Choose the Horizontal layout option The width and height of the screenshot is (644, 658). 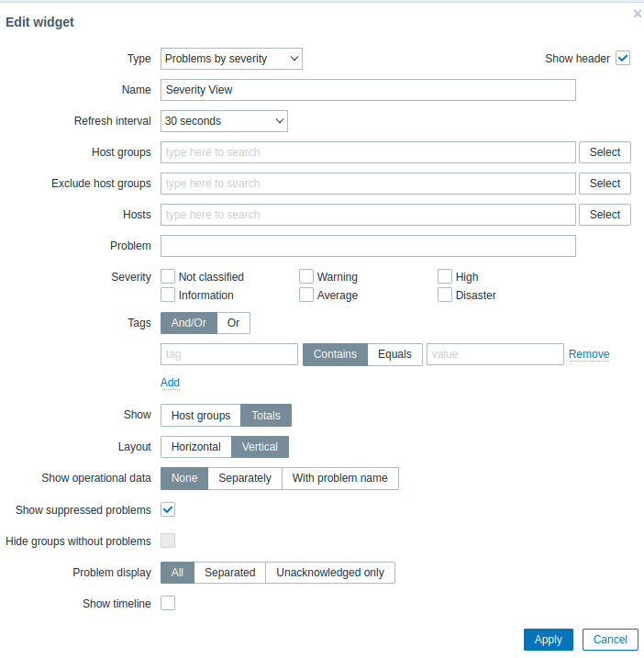pyautogui.click(x=195, y=447)
